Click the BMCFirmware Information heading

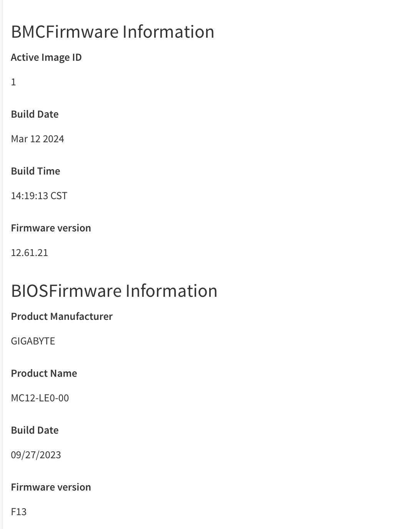pos(113,32)
